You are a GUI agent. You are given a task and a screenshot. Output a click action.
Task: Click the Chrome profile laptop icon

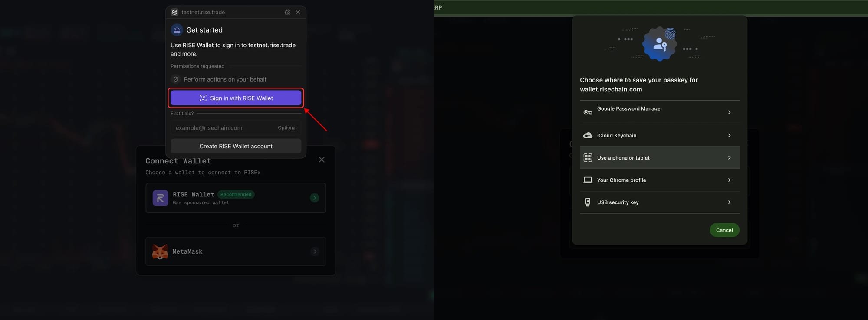coord(588,180)
